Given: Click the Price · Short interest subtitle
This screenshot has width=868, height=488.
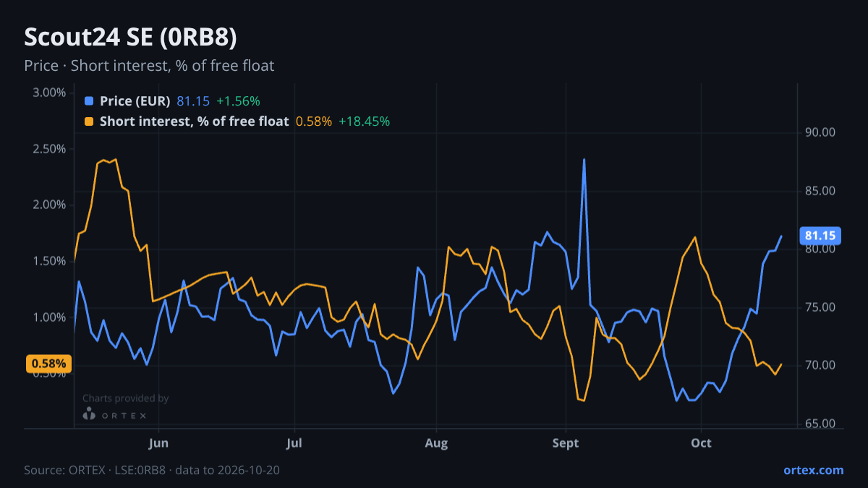Looking at the screenshot, I should pyautogui.click(x=149, y=65).
